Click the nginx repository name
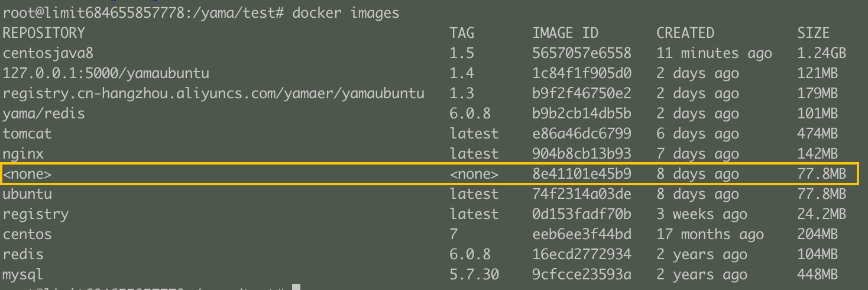The height and width of the screenshot is (290, 868). click(23, 154)
